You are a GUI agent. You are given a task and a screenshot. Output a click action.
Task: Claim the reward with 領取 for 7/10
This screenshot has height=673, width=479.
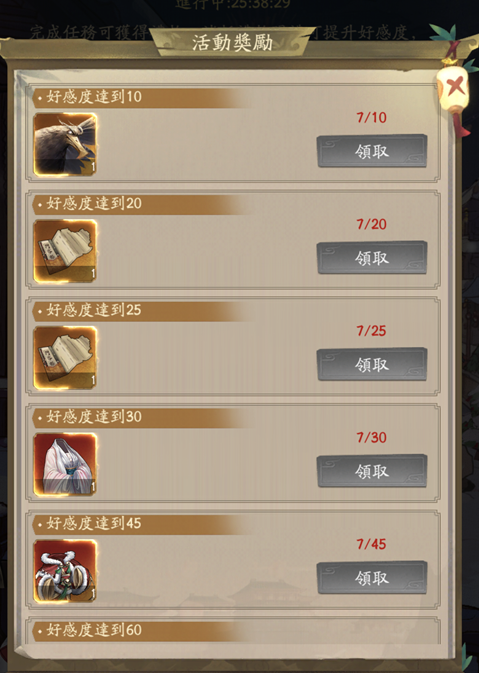[372, 151]
